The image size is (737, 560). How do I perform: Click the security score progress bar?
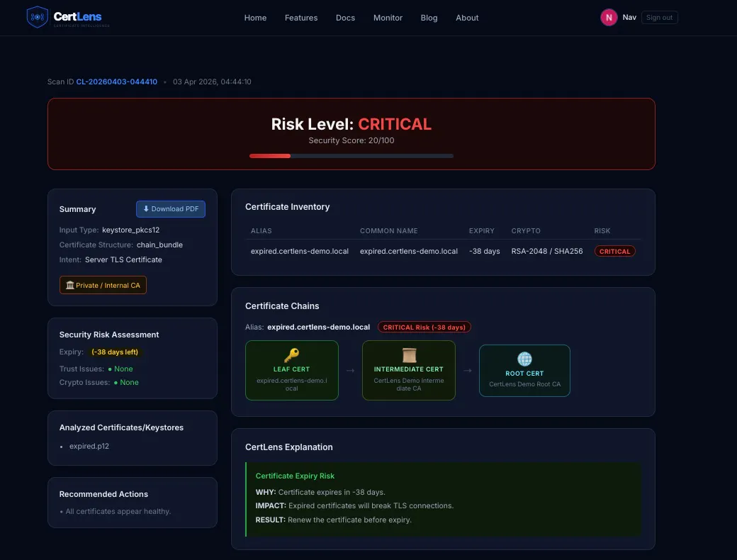[x=351, y=156]
